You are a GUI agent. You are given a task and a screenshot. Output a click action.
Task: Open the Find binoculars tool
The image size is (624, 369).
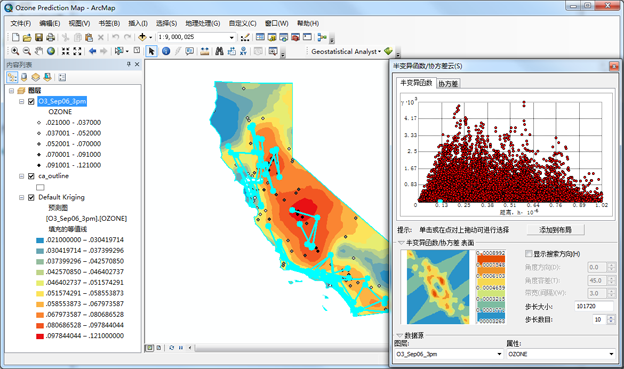219,51
